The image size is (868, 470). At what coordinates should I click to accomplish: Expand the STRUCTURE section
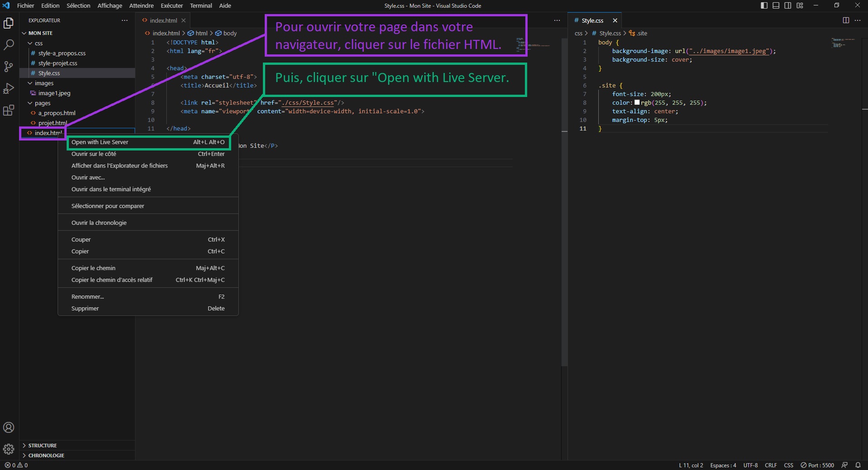pos(42,446)
